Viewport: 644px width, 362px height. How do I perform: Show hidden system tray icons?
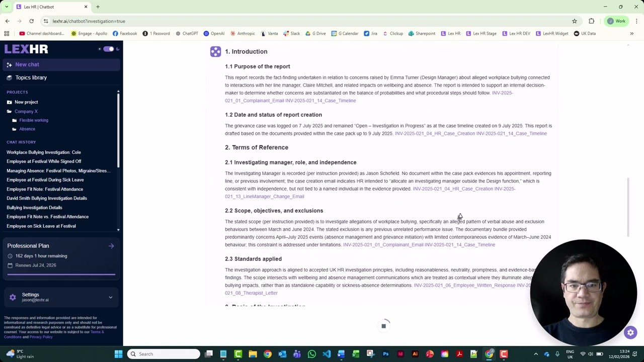coord(536,354)
